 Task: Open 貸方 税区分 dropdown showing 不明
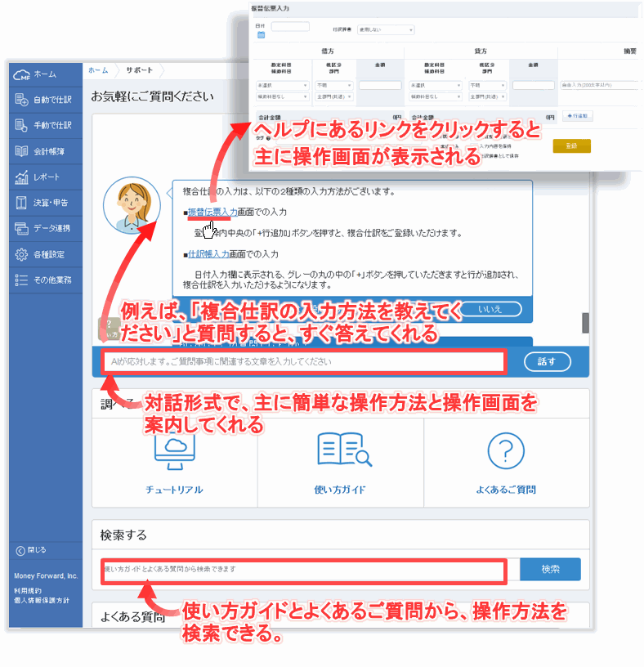487,86
